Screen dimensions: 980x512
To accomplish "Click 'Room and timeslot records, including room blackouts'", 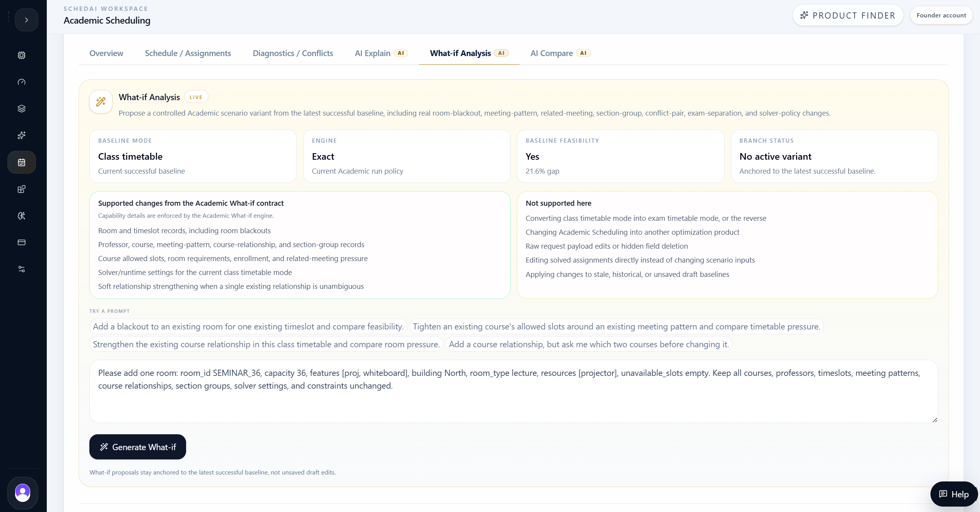I will tap(185, 231).
